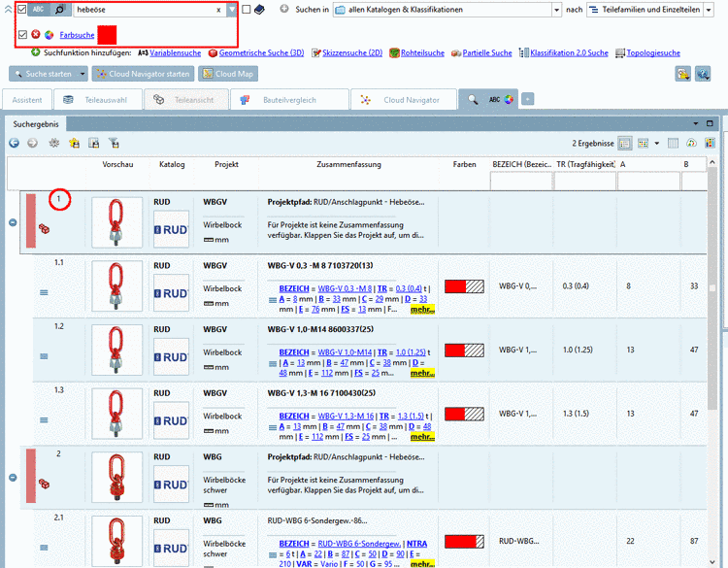Collapse the WBGV project row 1

click(x=13, y=222)
